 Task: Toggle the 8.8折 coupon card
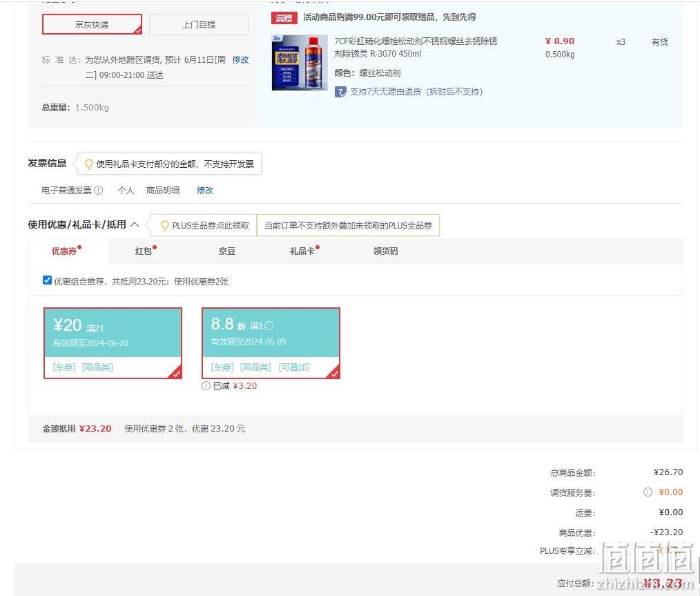pos(271,343)
